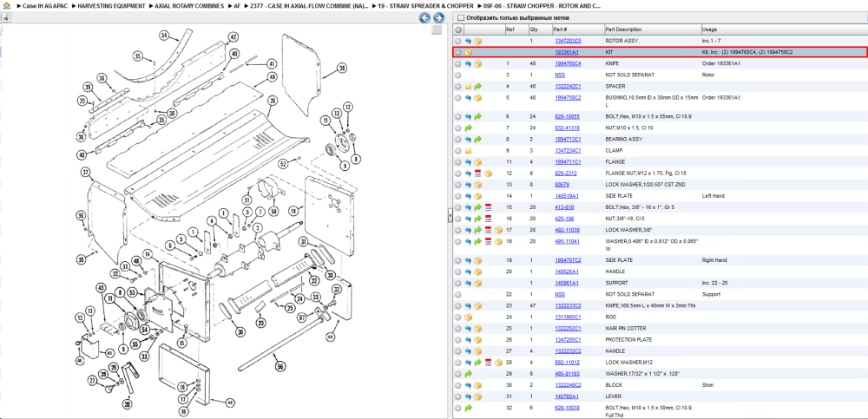Select 'NOT SOLD SEPARAT' Rotor row text
The image size is (868, 419).
coord(630,75)
